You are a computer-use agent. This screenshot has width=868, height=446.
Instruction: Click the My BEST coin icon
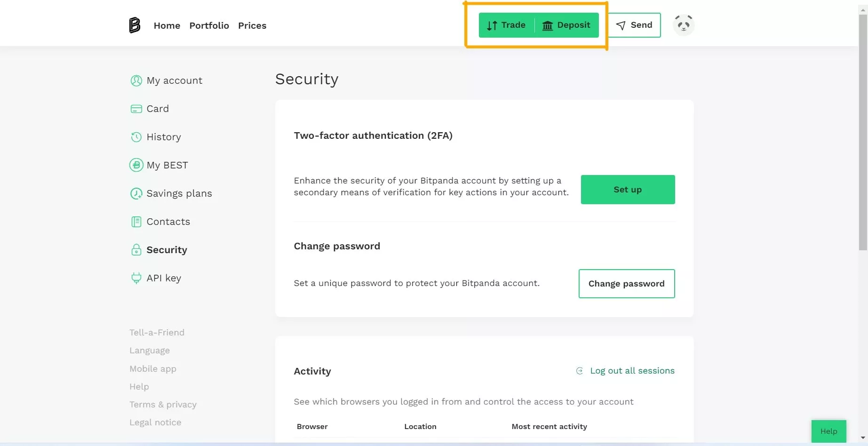tap(136, 165)
